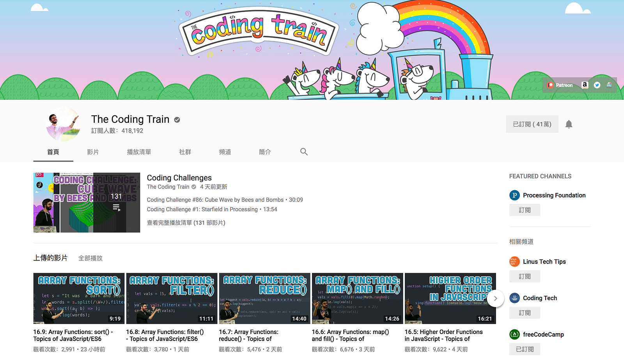Click the 上傳的影片 section heading
The height and width of the screenshot is (364, 624).
click(50, 258)
